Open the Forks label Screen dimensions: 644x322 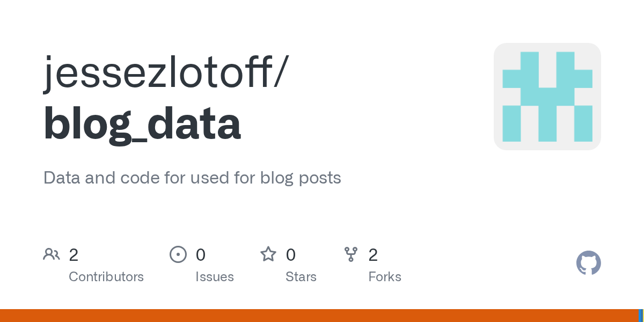pos(385,277)
